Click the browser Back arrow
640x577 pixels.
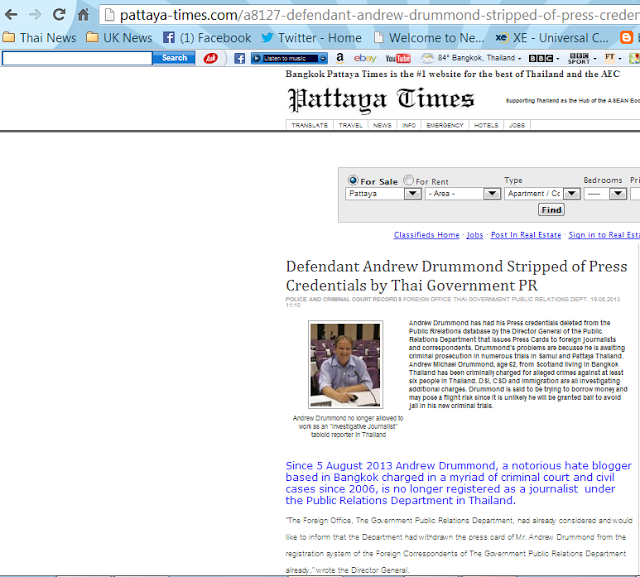[11, 15]
